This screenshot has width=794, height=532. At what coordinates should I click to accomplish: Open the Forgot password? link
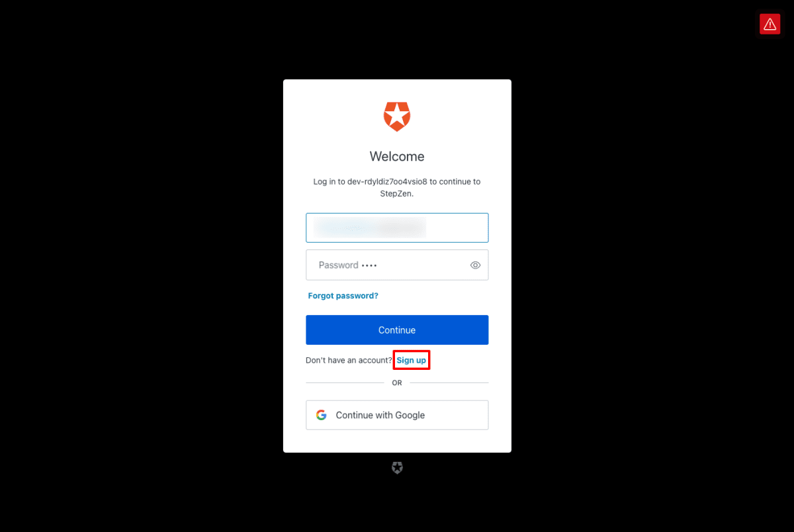pyautogui.click(x=343, y=296)
